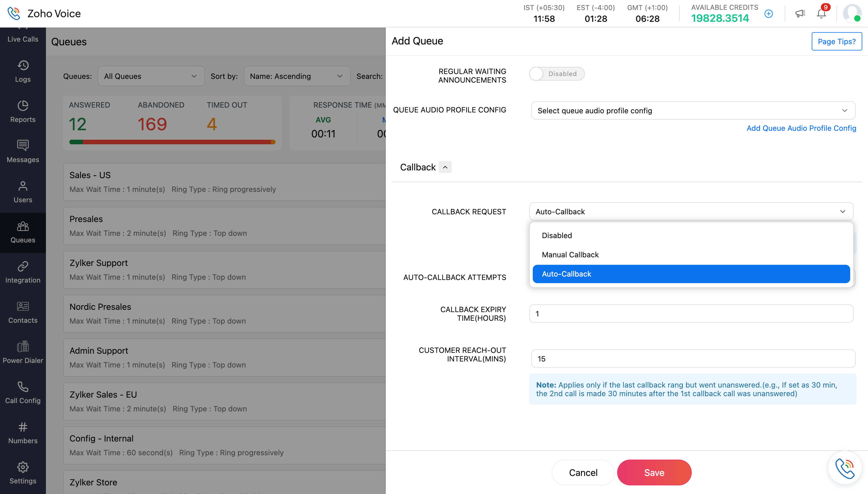The height and width of the screenshot is (494, 868).
Task: Click the Add Queue Audio Profile Config link
Action: pyautogui.click(x=801, y=128)
